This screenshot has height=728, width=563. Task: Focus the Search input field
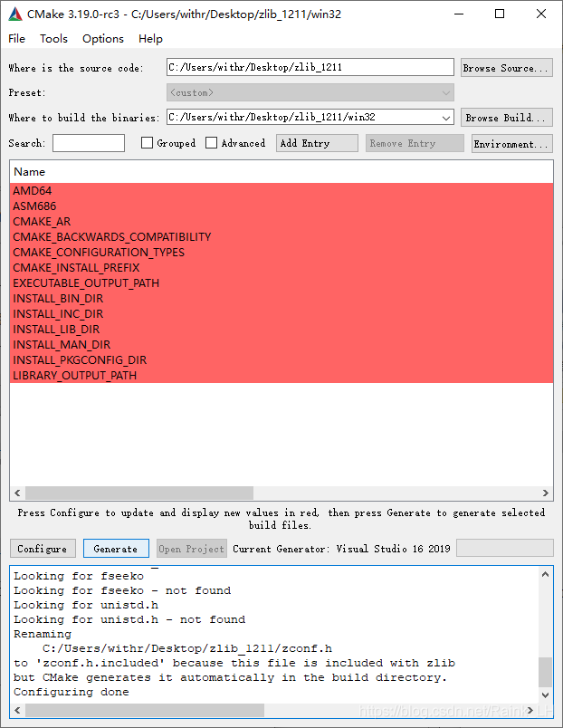coord(89,143)
